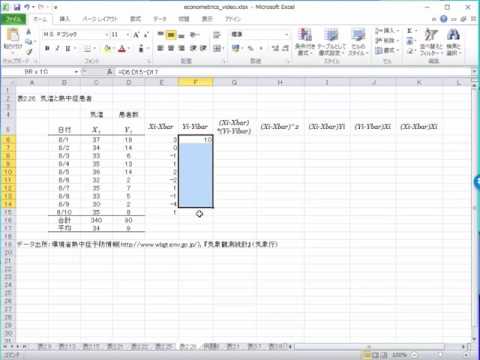The image size is (480, 360).
Task: Copy the selected cells
Action: 29,42
